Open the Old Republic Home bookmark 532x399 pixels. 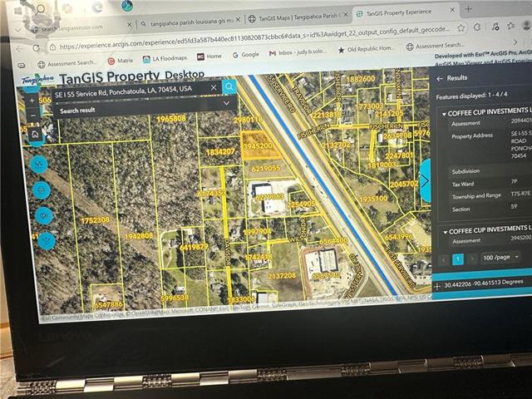(x=367, y=49)
